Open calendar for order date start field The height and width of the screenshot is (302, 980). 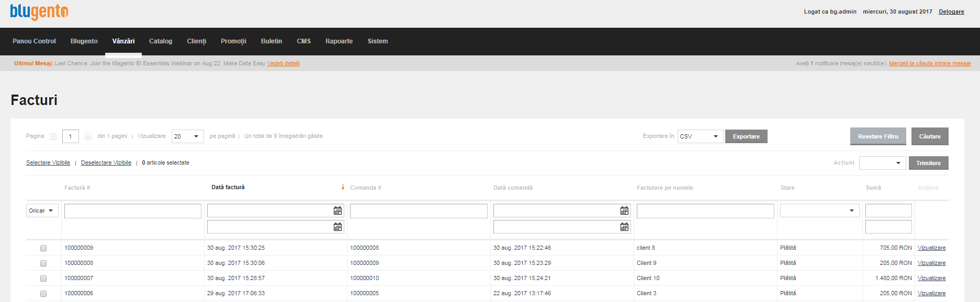624,211
